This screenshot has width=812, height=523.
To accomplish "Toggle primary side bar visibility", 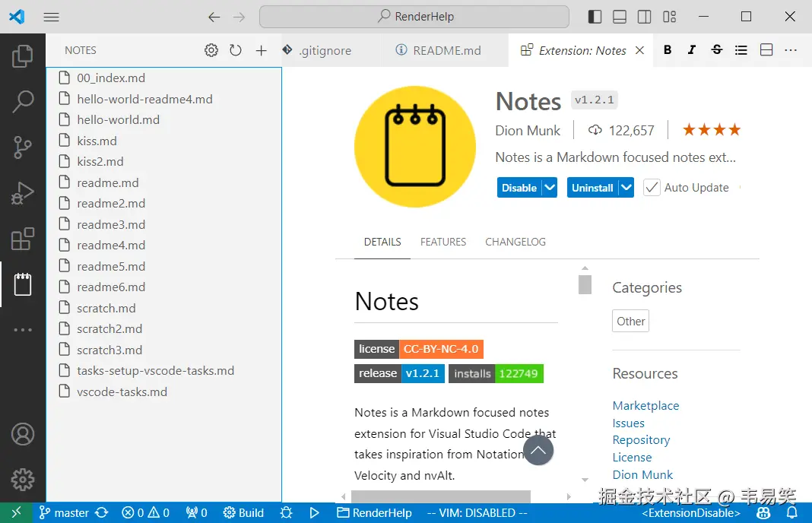I will (x=595, y=17).
